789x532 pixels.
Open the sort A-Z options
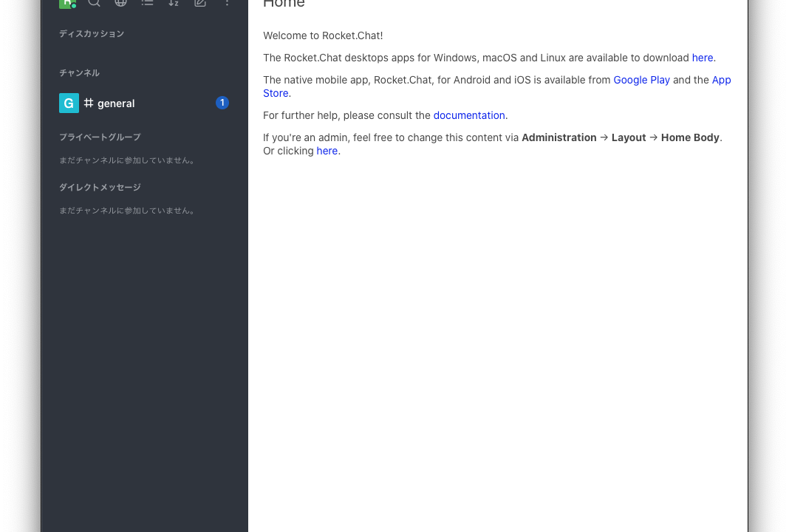[x=174, y=3]
